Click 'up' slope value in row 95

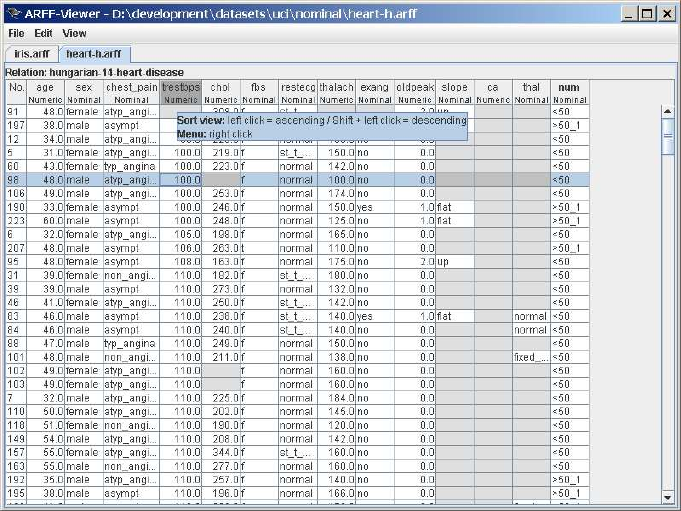coord(455,262)
